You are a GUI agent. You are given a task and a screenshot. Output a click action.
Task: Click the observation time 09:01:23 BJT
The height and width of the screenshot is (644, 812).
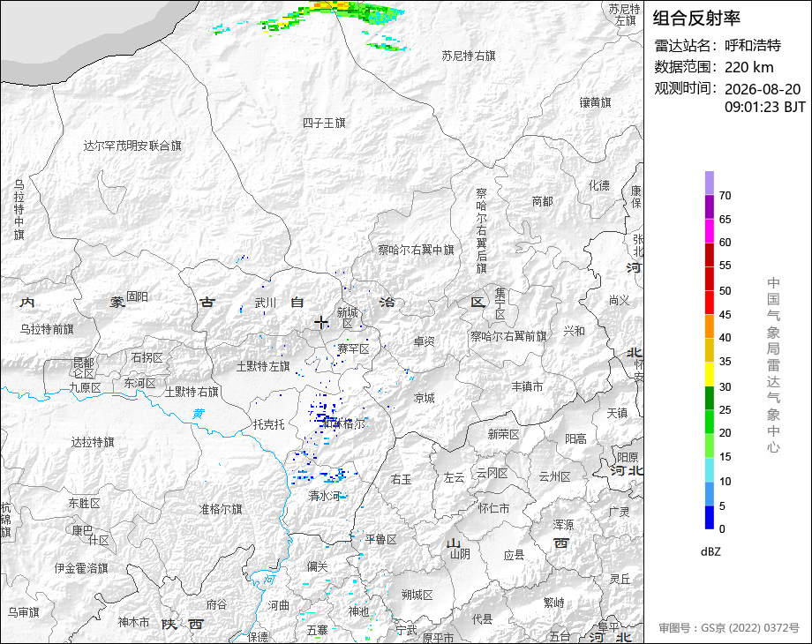click(x=765, y=107)
